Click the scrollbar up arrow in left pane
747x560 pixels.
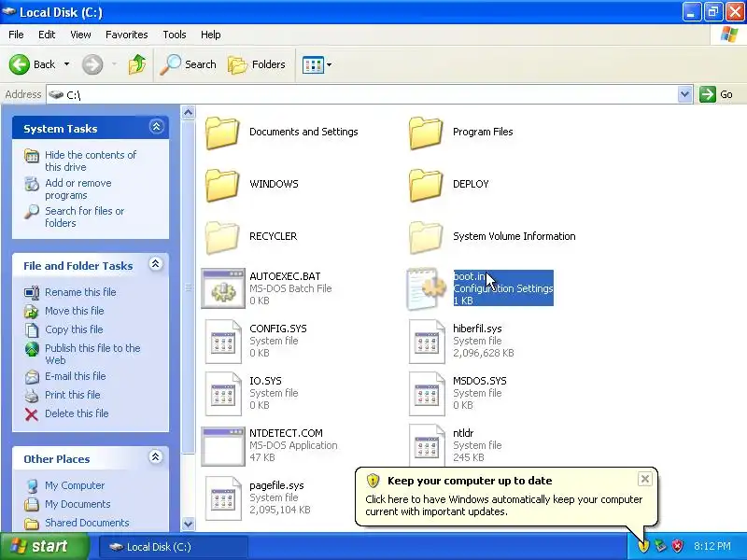pyautogui.click(x=189, y=113)
